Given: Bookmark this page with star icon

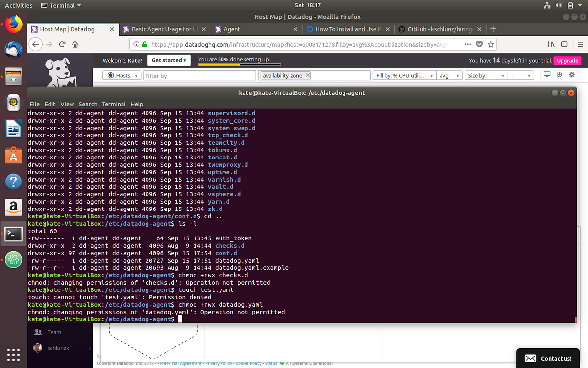Looking at the screenshot, I should [490, 44].
